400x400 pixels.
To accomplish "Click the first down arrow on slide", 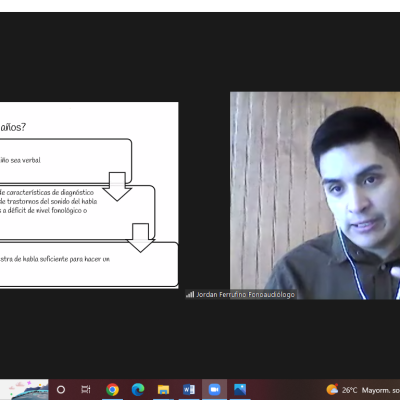I will (117, 187).
